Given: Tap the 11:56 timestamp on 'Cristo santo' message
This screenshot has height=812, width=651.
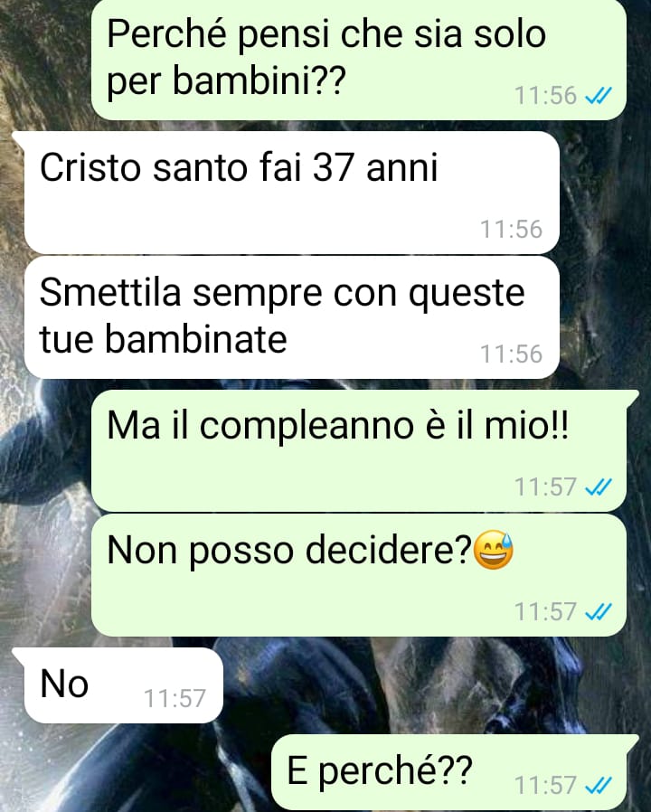Looking at the screenshot, I should (x=511, y=230).
